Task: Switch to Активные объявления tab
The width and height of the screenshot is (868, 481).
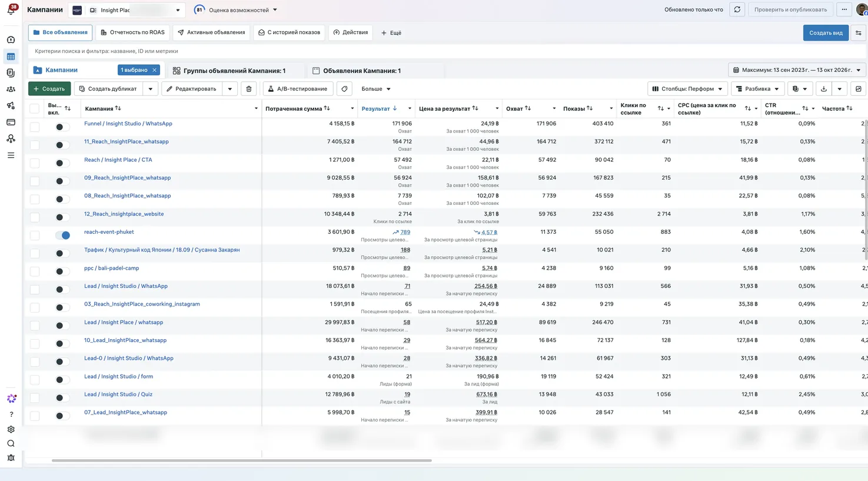Action: pyautogui.click(x=211, y=32)
